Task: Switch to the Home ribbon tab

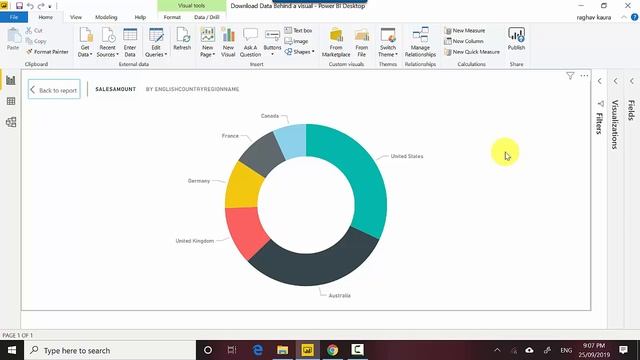Action: (x=45, y=17)
